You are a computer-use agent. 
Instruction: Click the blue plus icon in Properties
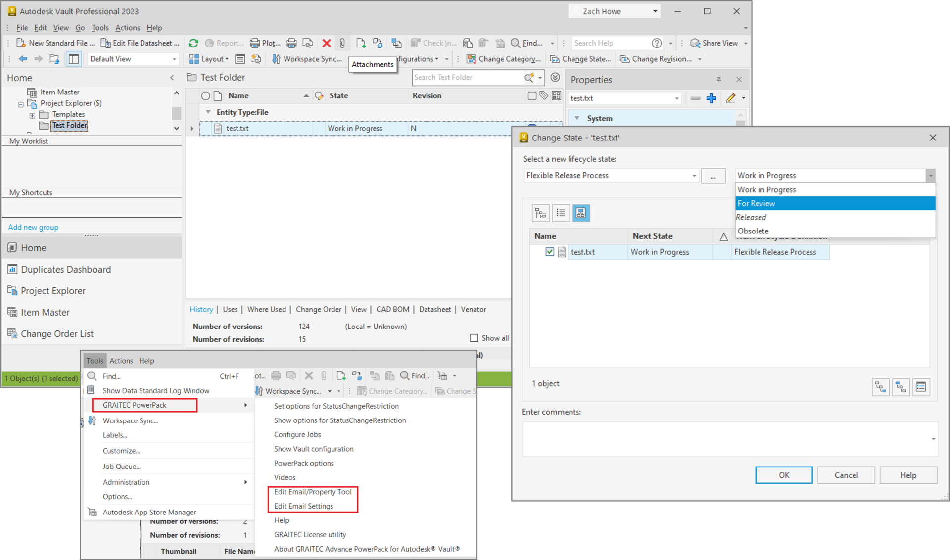[712, 98]
